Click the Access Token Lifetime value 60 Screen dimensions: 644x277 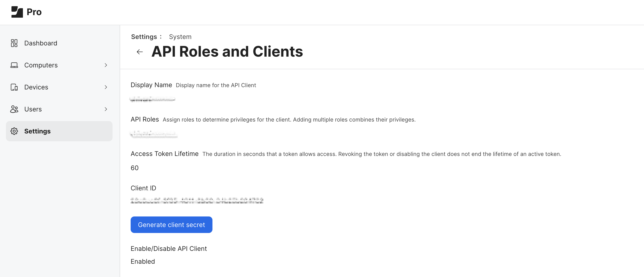[x=135, y=168]
